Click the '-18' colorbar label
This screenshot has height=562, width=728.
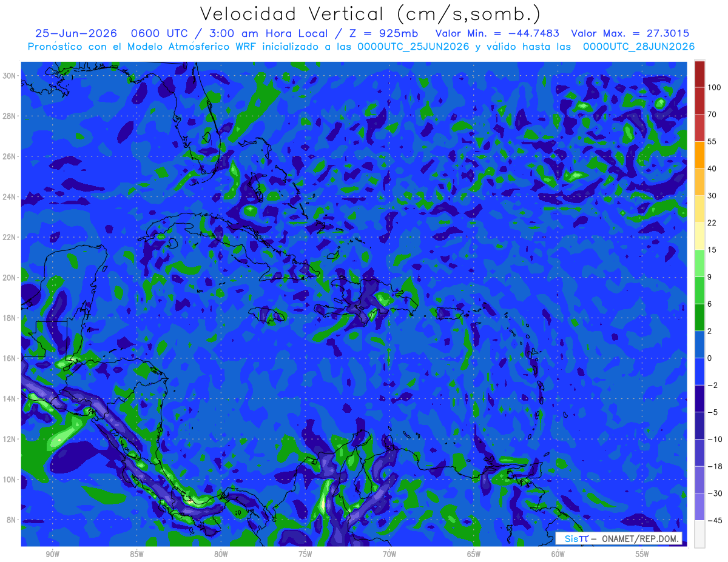click(715, 466)
